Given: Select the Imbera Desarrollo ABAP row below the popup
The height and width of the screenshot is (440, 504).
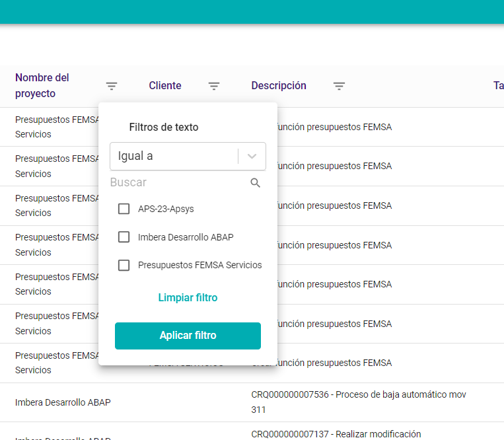Looking at the screenshot, I should 63,402.
